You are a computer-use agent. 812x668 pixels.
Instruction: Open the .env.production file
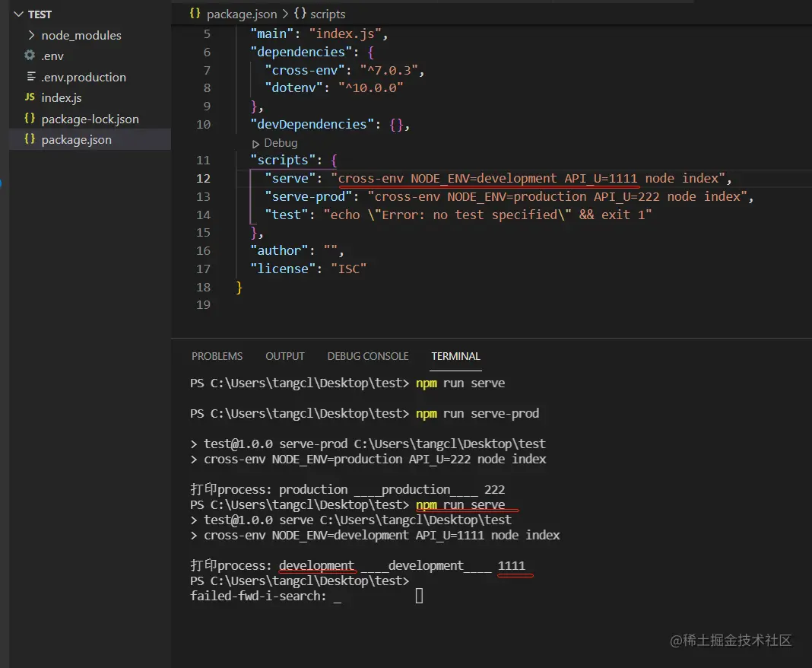(84, 77)
